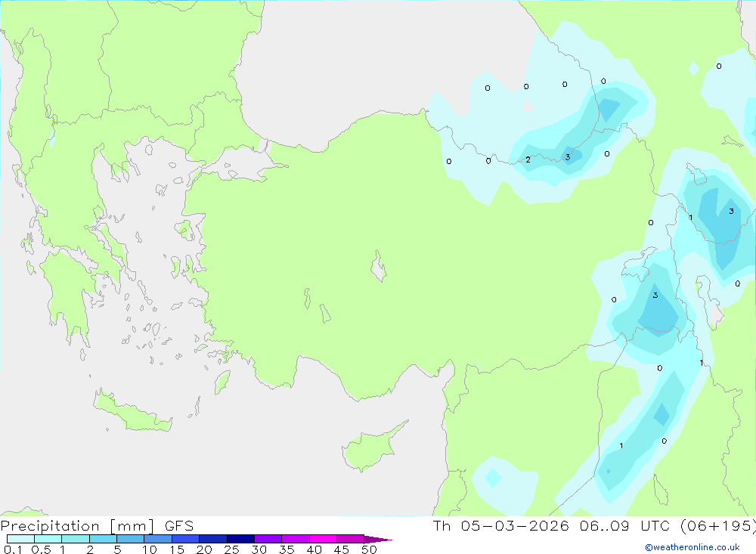The image size is (756, 554).
Task: Click the legend label '30'
Action: click(x=259, y=549)
